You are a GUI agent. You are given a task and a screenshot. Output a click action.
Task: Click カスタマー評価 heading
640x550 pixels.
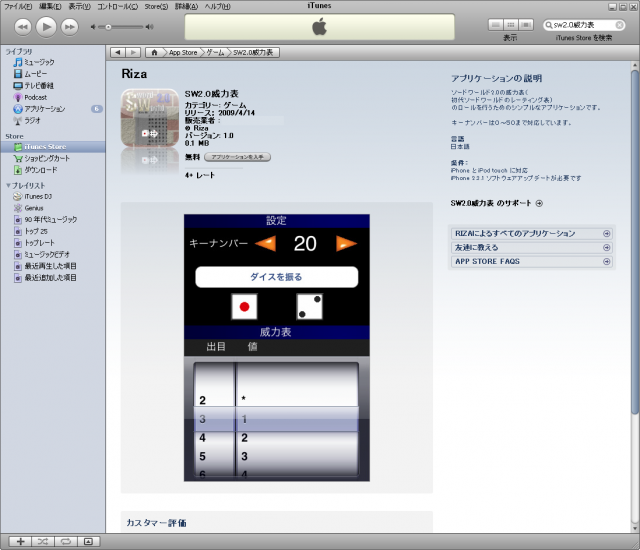click(x=156, y=523)
